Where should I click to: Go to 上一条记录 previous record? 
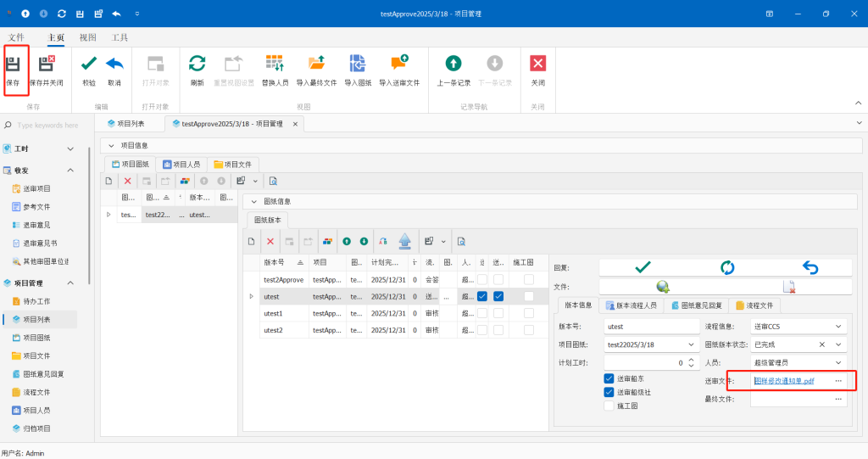click(x=453, y=68)
